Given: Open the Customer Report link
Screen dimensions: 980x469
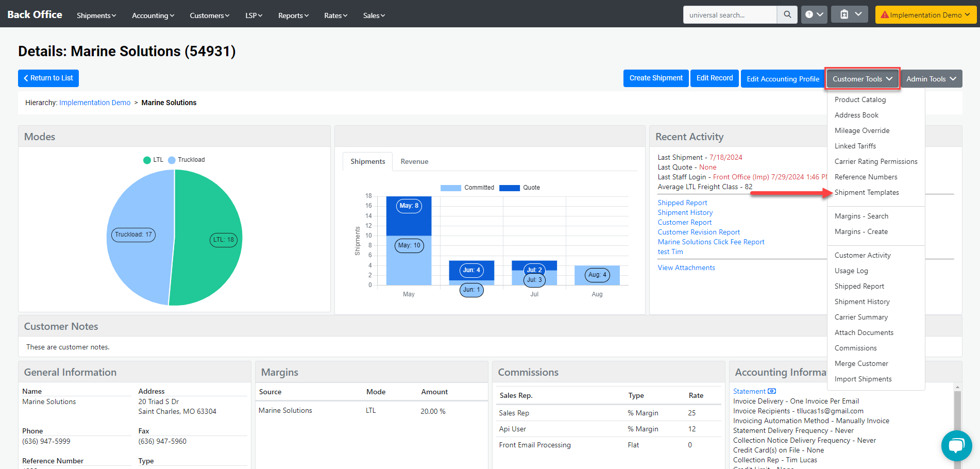Looking at the screenshot, I should click(684, 222).
